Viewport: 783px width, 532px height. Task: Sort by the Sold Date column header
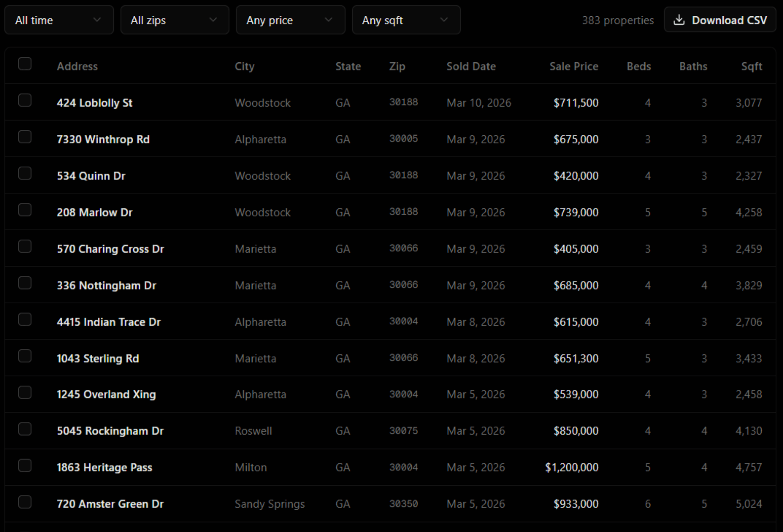point(471,66)
